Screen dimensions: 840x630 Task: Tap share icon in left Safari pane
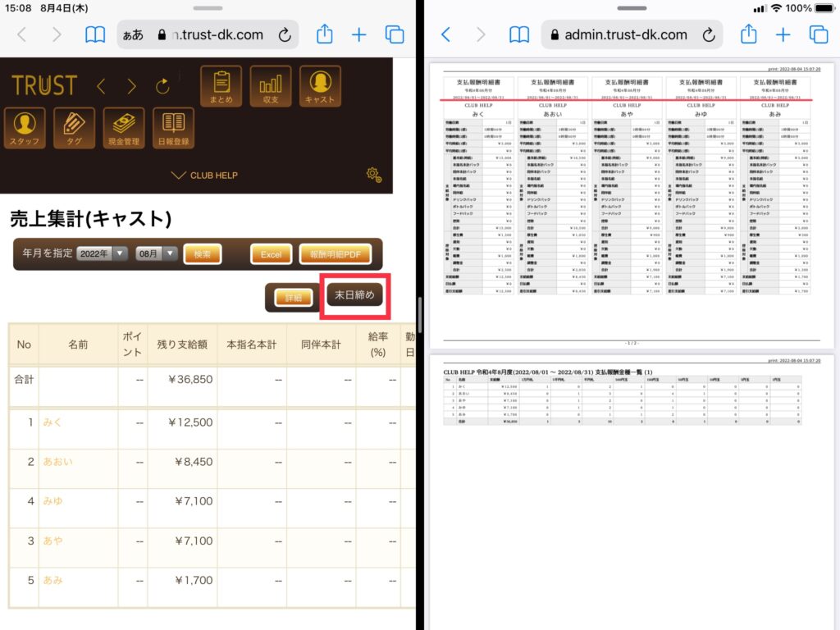pos(325,34)
